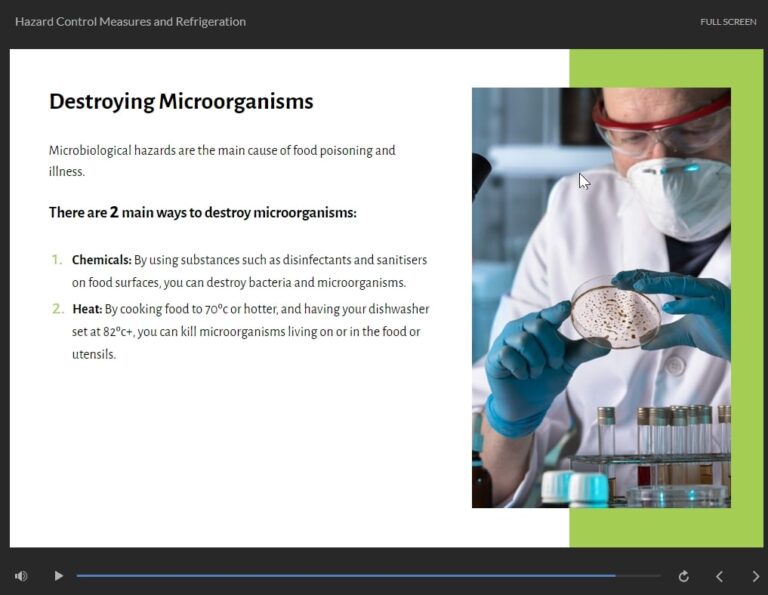Click the petri dish in the lab photo
Screen dimensions: 768x595
click(615, 312)
